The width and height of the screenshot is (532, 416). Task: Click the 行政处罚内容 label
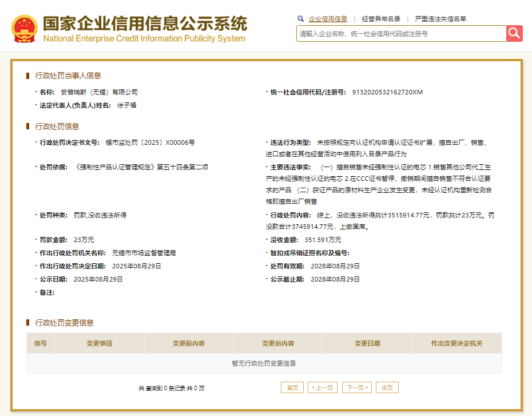tap(291, 215)
